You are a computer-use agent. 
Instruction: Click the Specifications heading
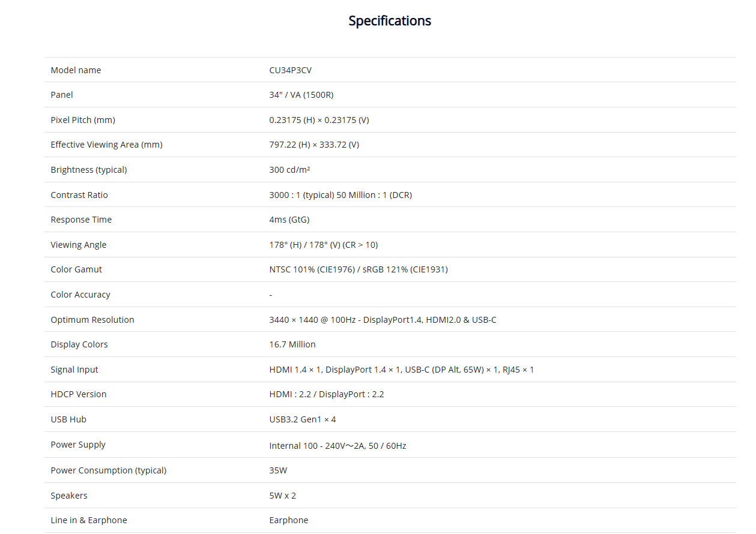(x=390, y=21)
